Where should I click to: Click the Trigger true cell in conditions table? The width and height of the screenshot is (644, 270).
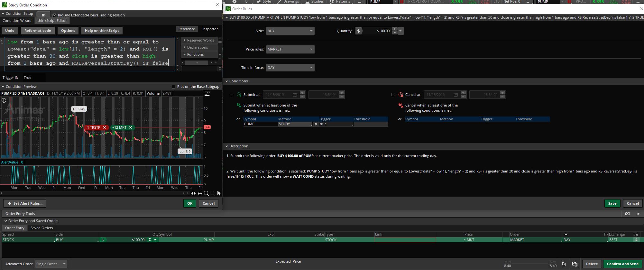(336, 124)
